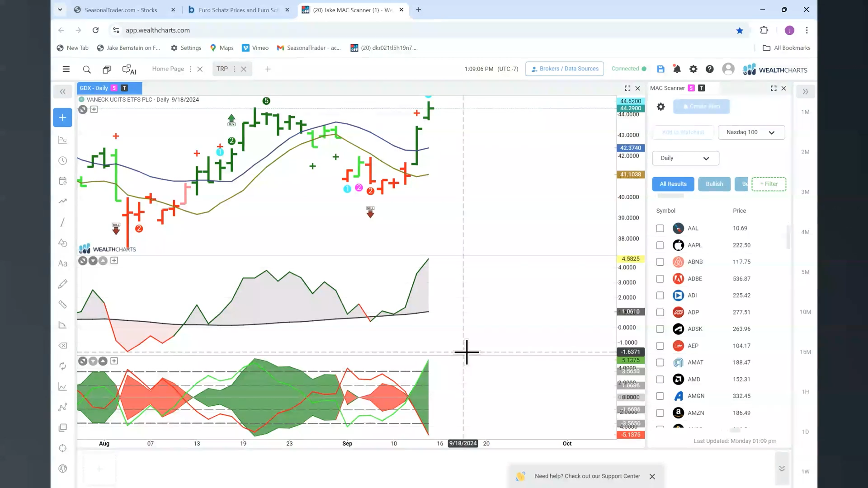Screen dimensions: 868x488
Task: Select the pencil drawing tool
Action: tap(63, 284)
